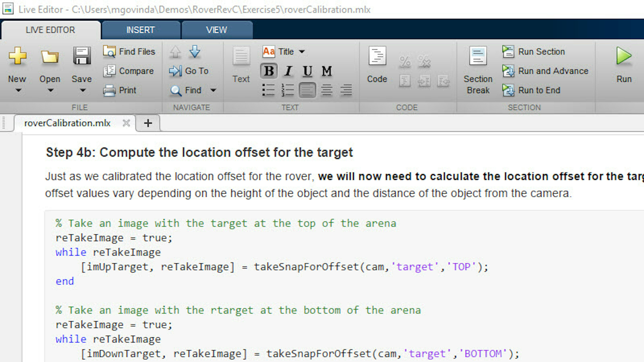The width and height of the screenshot is (644, 362).
Task: Click the document tab bar drag handle
Action: pos(4,123)
